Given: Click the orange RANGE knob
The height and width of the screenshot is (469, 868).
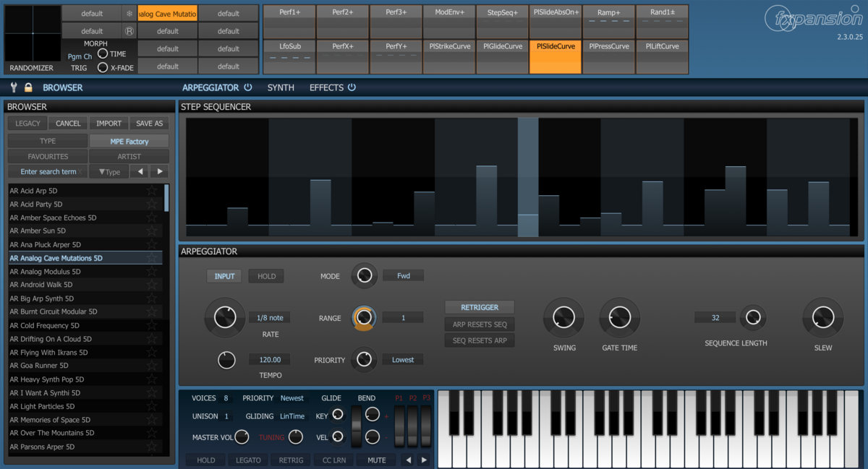Looking at the screenshot, I should pyautogui.click(x=364, y=318).
